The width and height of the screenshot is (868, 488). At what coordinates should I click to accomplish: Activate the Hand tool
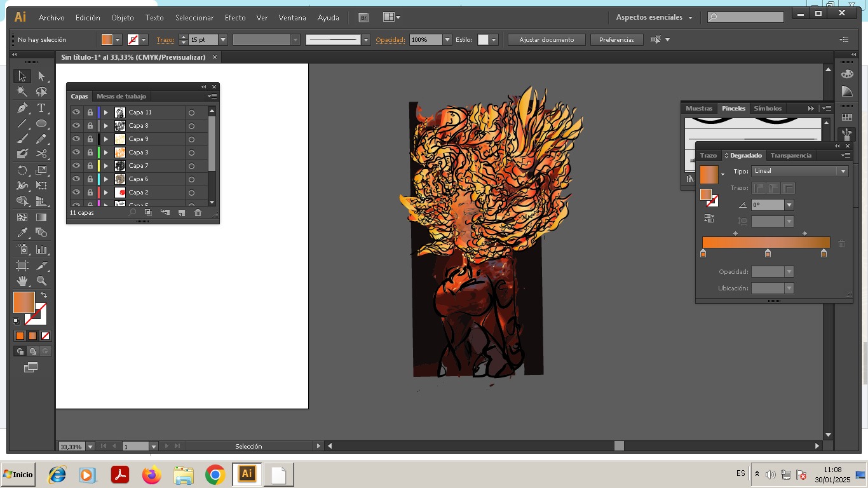coord(22,280)
